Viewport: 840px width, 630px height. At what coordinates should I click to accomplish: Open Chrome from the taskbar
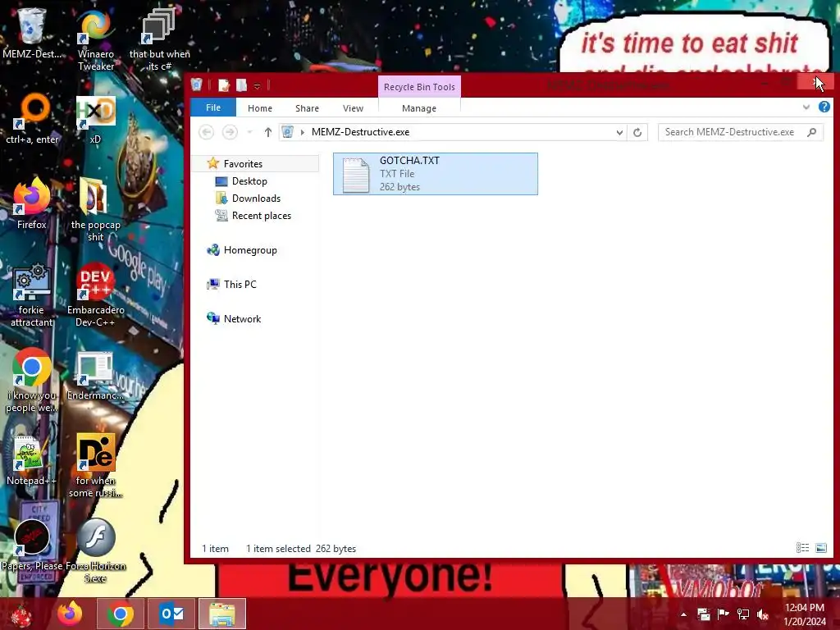[120, 614]
